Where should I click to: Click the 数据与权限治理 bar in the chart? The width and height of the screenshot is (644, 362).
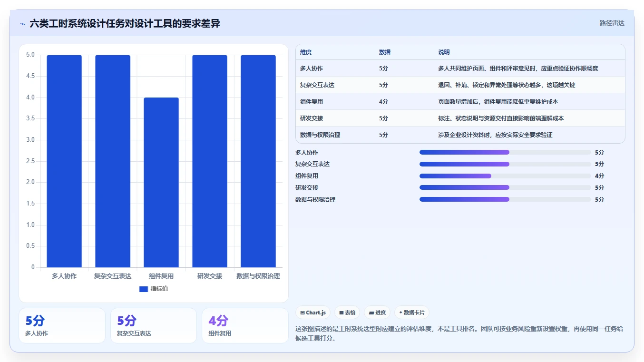click(258, 161)
